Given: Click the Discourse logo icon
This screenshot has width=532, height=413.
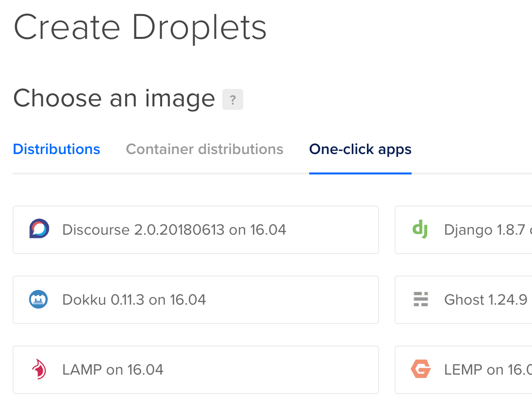Looking at the screenshot, I should (x=39, y=228).
